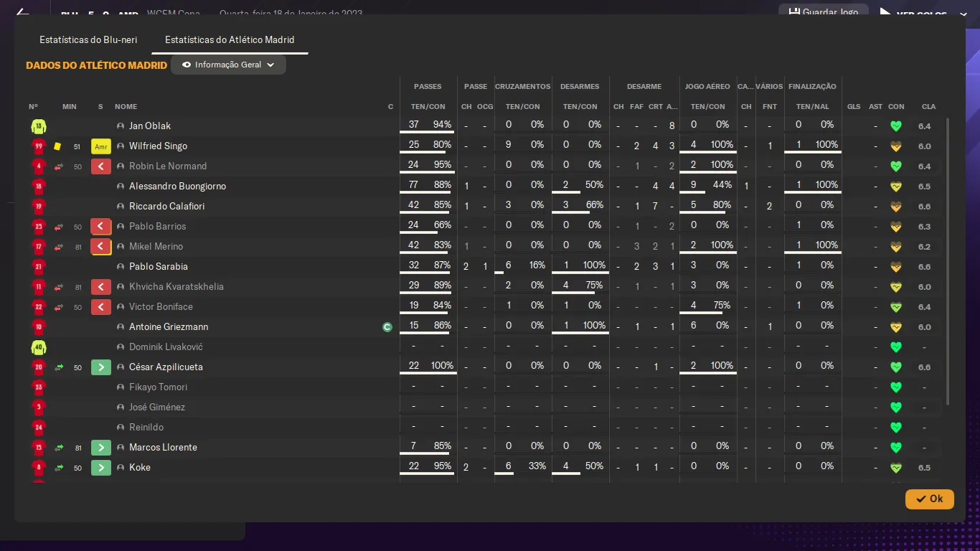The height and width of the screenshot is (551, 980).
Task: Sort the table by the Nº column
Action: click(33, 107)
